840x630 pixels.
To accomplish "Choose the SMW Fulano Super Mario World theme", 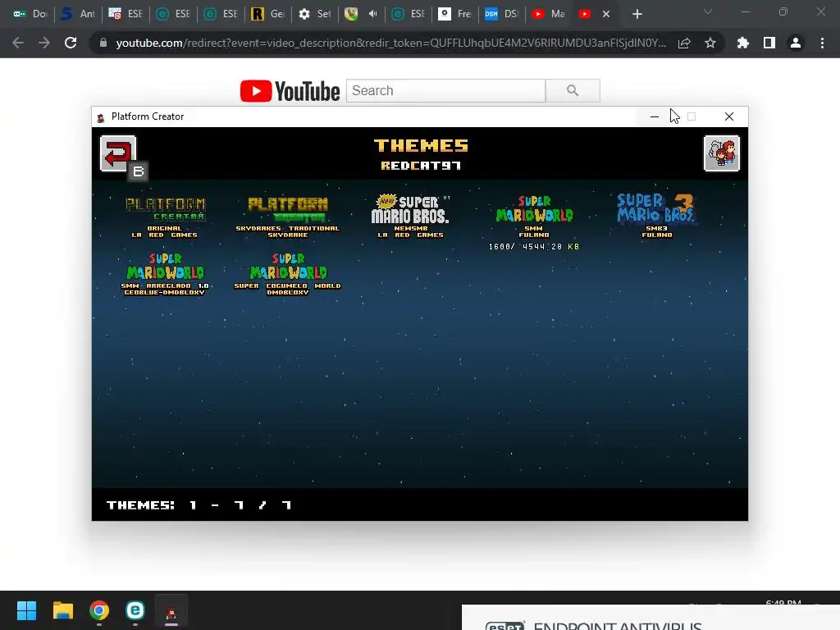I will pyautogui.click(x=534, y=217).
